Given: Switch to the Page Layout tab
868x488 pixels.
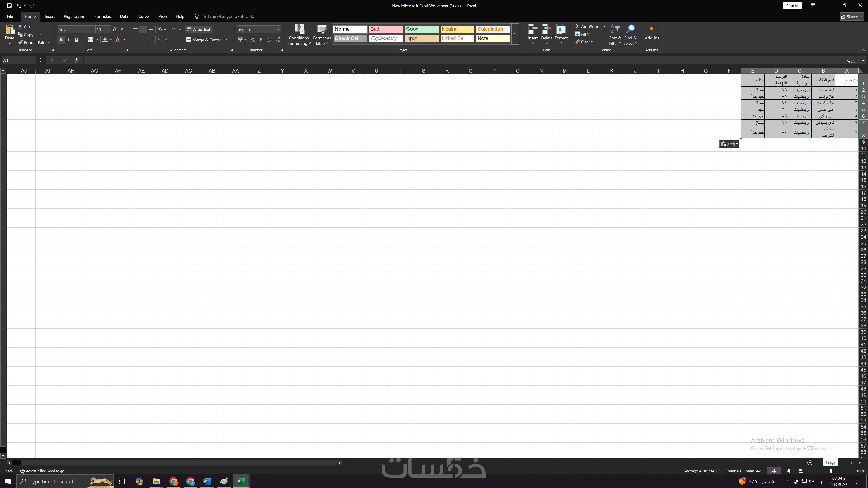Looking at the screenshot, I should coord(74,16).
